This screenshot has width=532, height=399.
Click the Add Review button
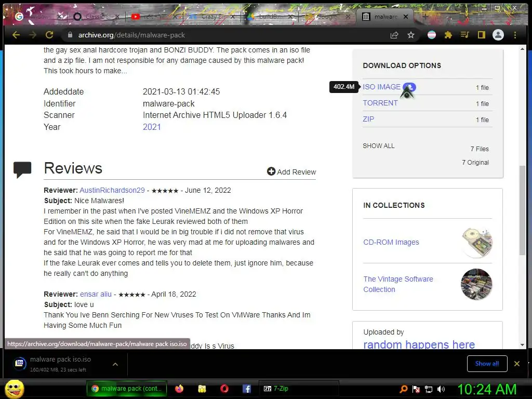click(x=291, y=171)
